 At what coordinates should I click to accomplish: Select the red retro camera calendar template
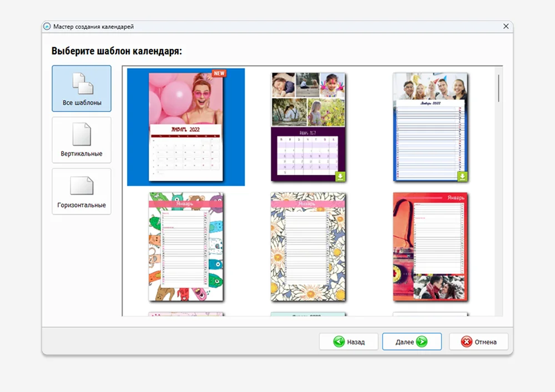430,247
